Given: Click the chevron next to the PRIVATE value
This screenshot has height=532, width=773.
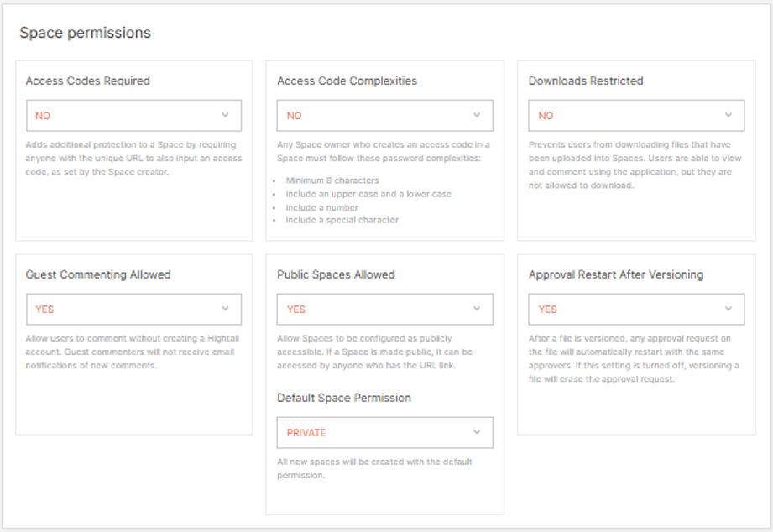Looking at the screenshot, I should (477, 432).
